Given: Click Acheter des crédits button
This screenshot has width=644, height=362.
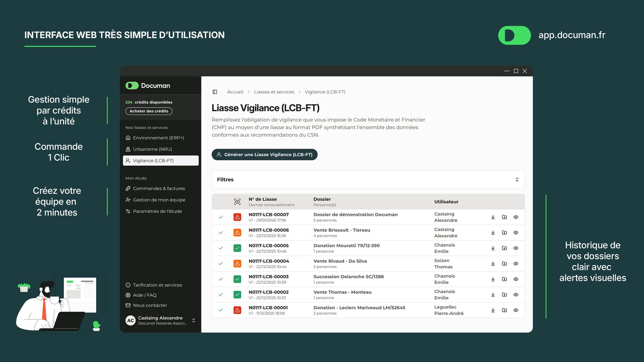Looking at the screenshot, I should (x=149, y=111).
